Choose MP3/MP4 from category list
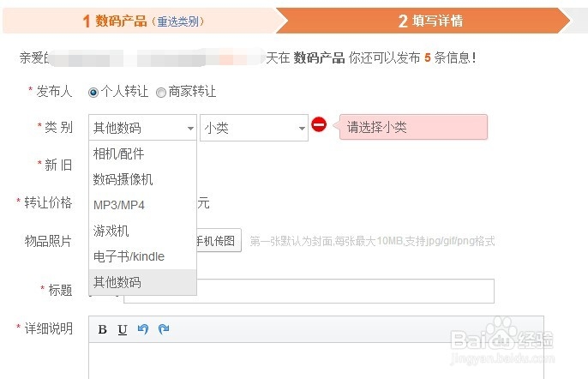Image resolution: width=588 pixels, height=379 pixels. 142,205
